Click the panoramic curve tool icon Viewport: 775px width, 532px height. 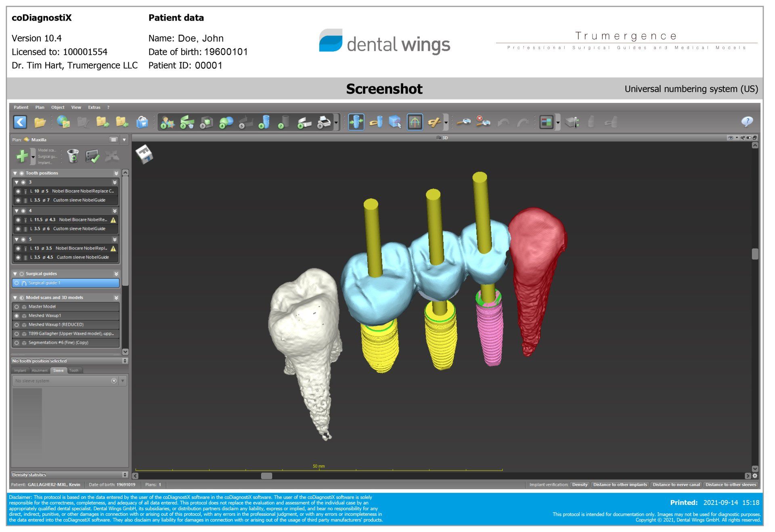pos(415,122)
